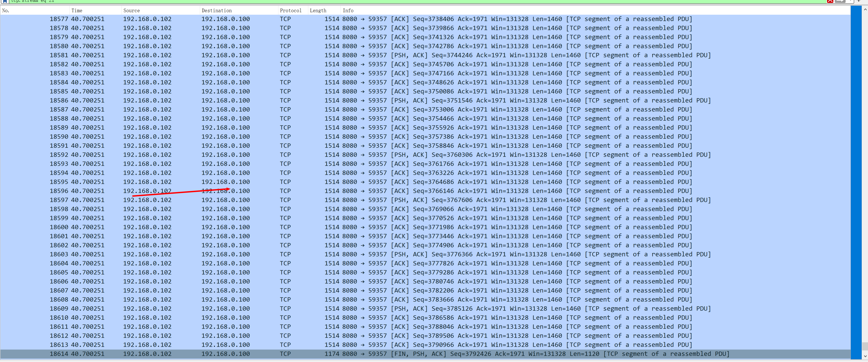
Task: Sort by the Info column header
Action: click(595, 10)
